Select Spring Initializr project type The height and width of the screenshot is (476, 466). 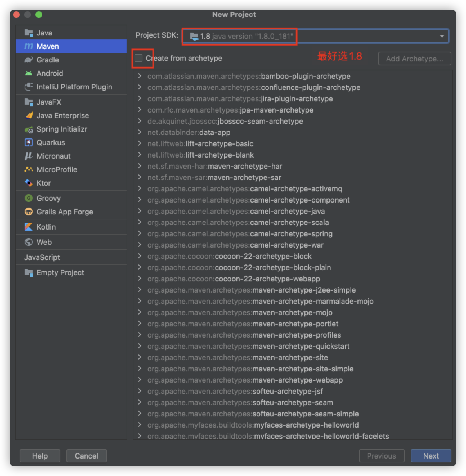point(71,129)
